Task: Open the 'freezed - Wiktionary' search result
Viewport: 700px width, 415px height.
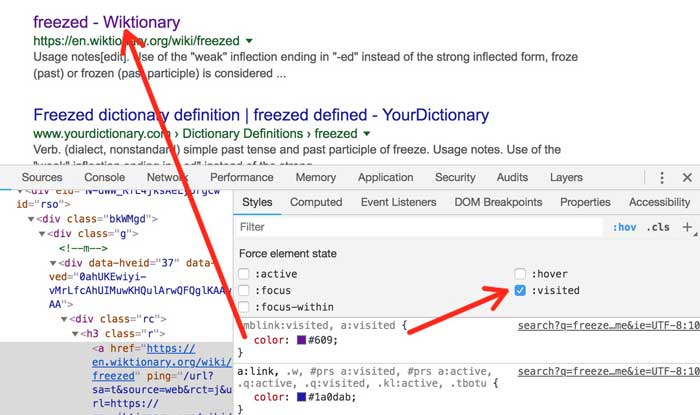Action: (107, 22)
